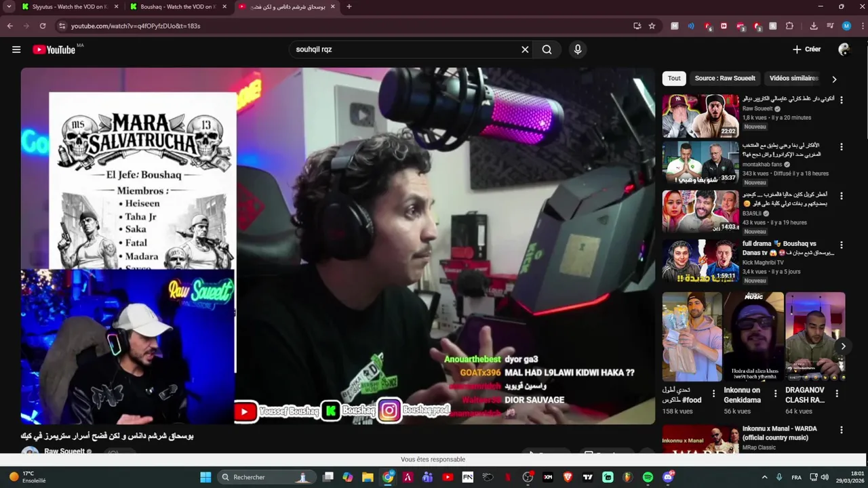Open the 1:59:11 Boushaq vs Danas thumbnail
The image size is (868, 488).
701,261
